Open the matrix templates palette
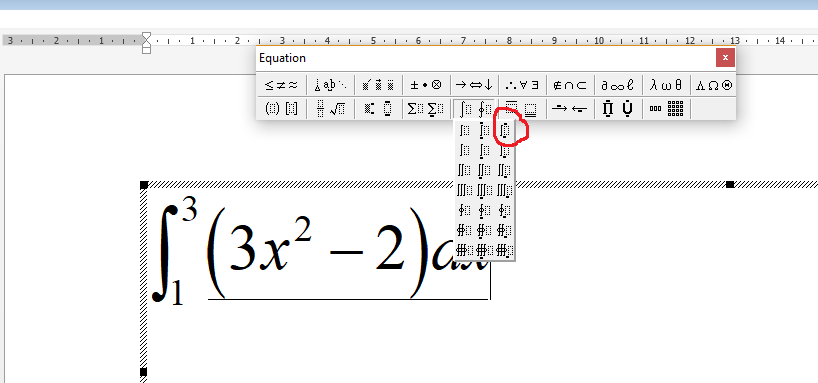The height and width of the screenshot is (383, 818). pos(666,109)
